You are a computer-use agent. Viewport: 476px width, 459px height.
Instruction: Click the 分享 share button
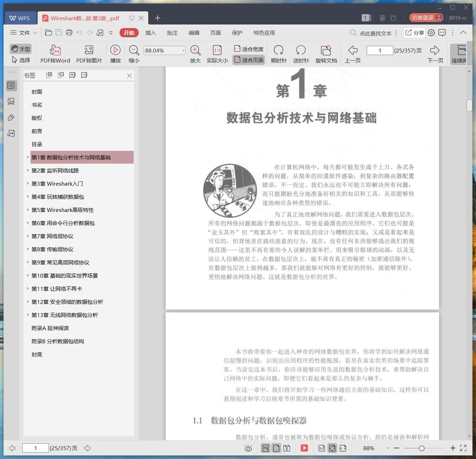point(414,33)
